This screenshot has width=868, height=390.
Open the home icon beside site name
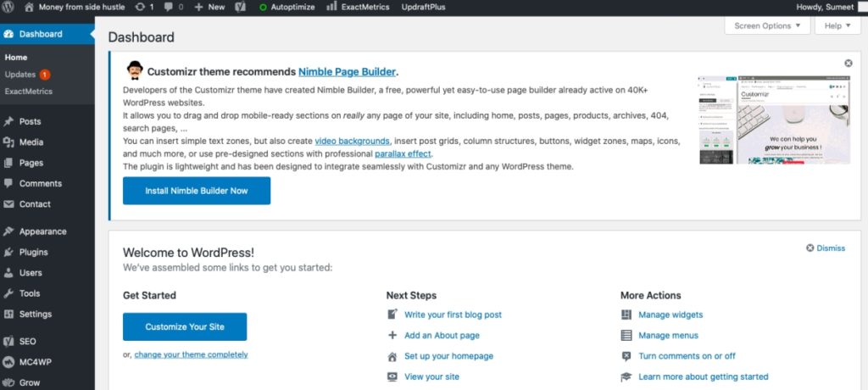click(x=30, y=7)
